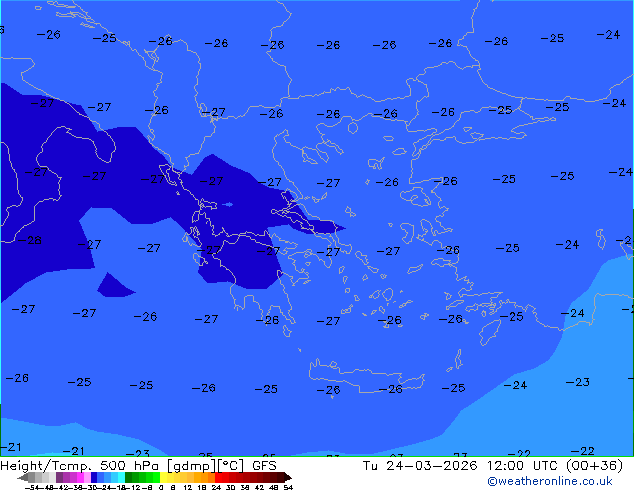Viewport: 634px width, 490px height.
Task: Select the 500 hPa level text
Action: 129,466
